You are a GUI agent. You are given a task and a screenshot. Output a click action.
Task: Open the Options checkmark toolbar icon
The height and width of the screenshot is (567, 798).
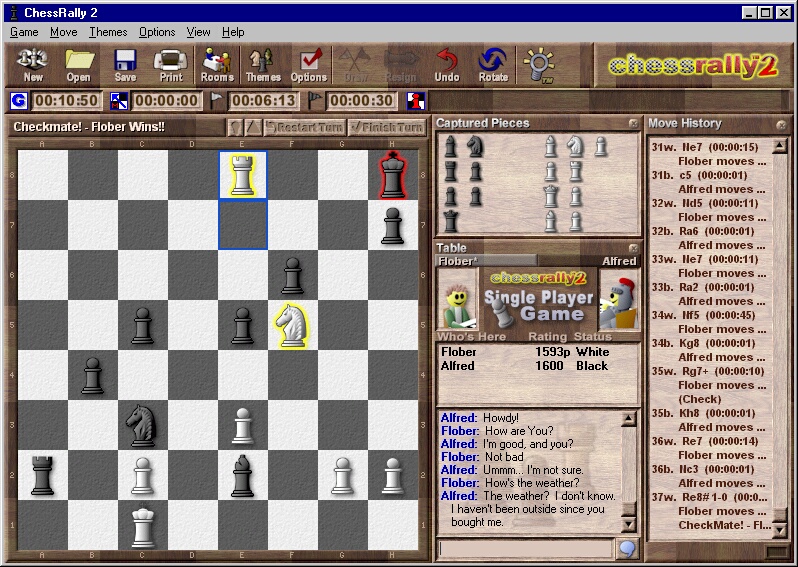tap(309, 65)
